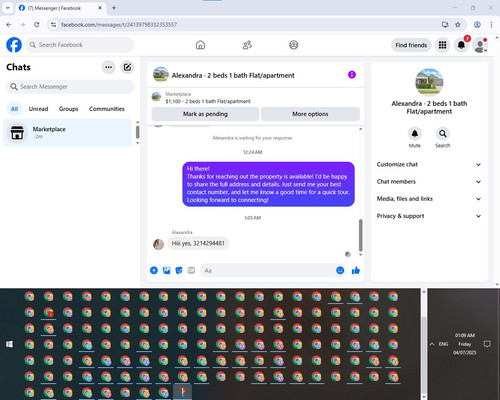Open Chrome profile icon in toolbar

tap(477, 25)
